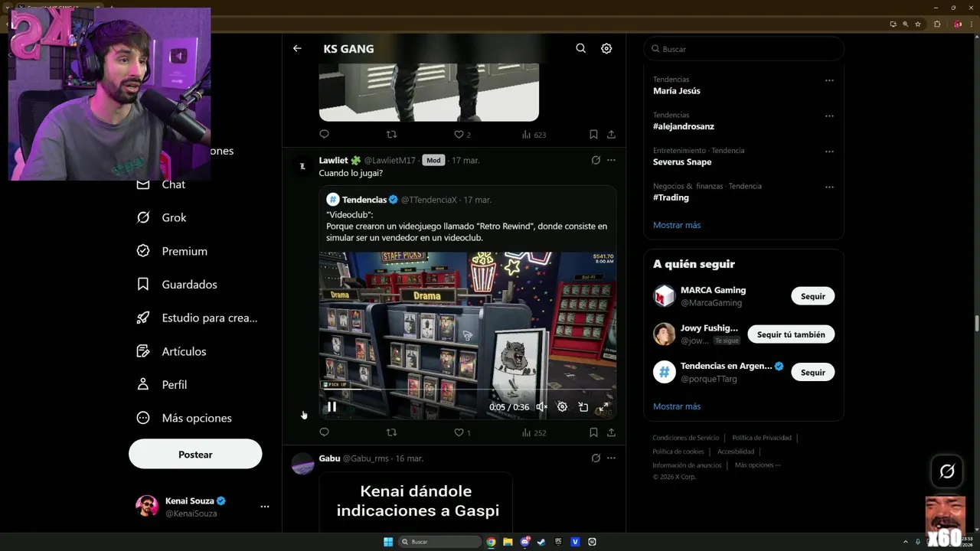Follow MARCA Gaming
Image resolution: width=980 pixels, height=551 pixels.
click(x=812, y=296)
